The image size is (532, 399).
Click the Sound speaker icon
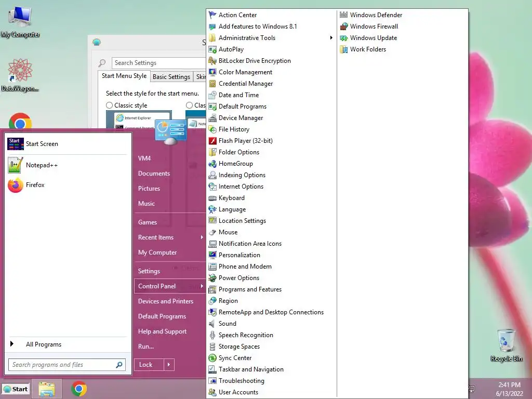212,324
